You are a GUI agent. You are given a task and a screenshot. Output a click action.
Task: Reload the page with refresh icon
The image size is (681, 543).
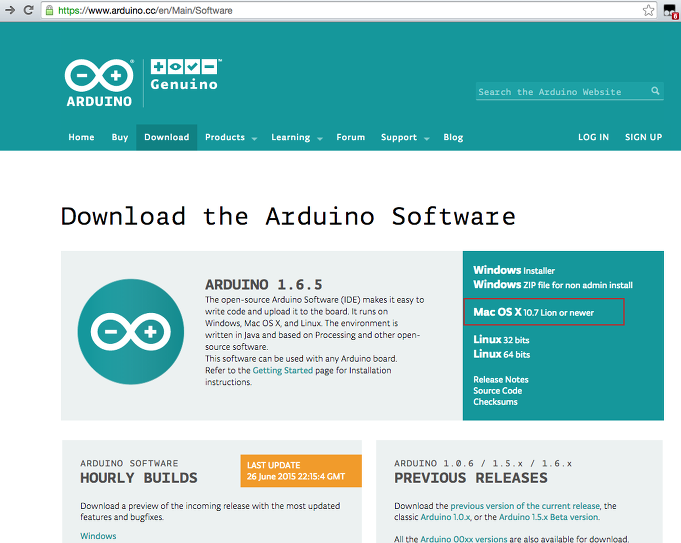point(28,10)
